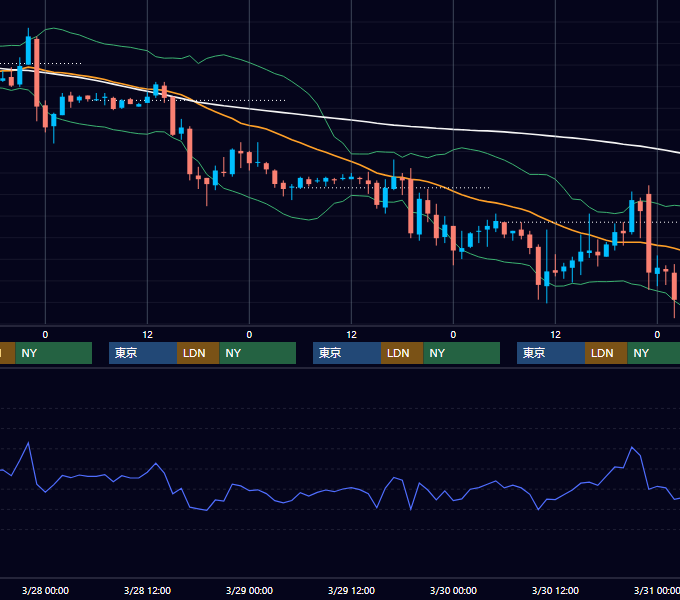Screen dimensions: 680x600
Task: Click the hour label 0 above 3/29 00:00
Action: pyautogui.click(x=249, y=335)
